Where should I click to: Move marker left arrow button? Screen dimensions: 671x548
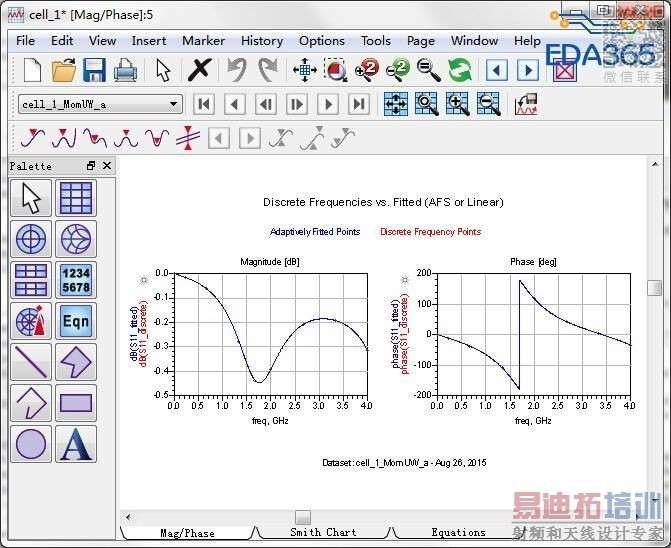click(219, 138)
